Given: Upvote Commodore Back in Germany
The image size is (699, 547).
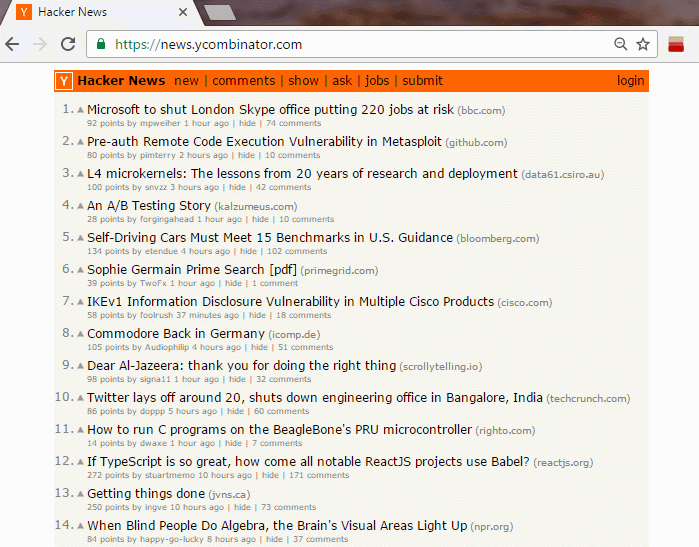Looking at the screenshot, I should 80,334.
